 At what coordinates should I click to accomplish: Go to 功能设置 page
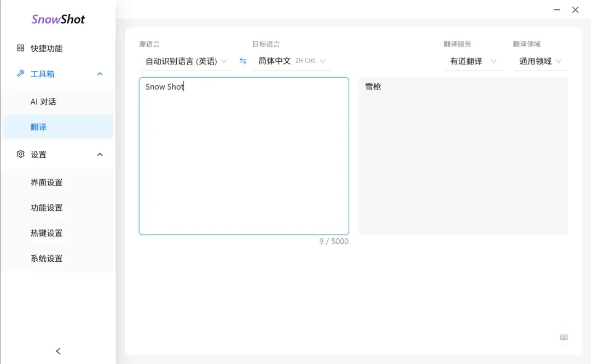tap(58, 207)
